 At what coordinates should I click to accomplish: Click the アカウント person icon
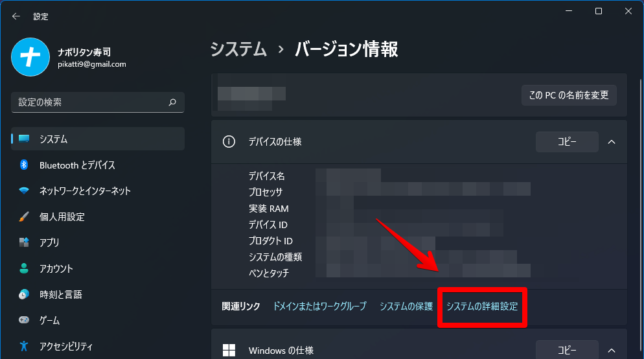24,268
